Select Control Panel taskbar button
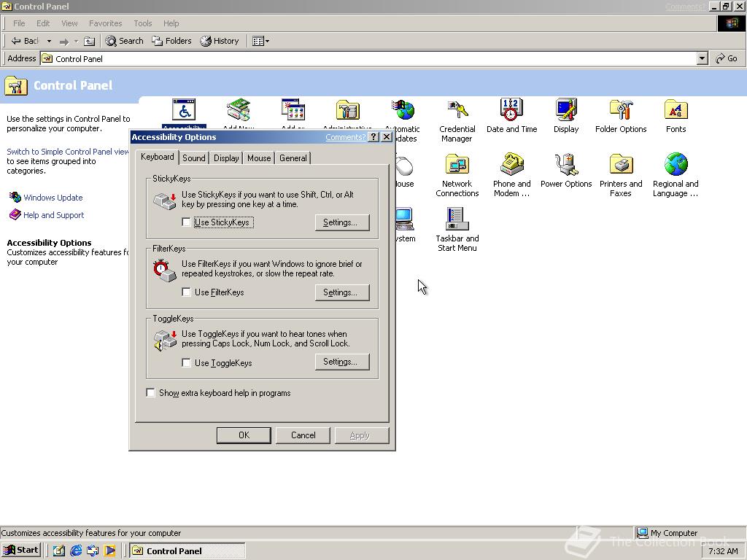This screenshot has width=747, height=560. (187, 551)
